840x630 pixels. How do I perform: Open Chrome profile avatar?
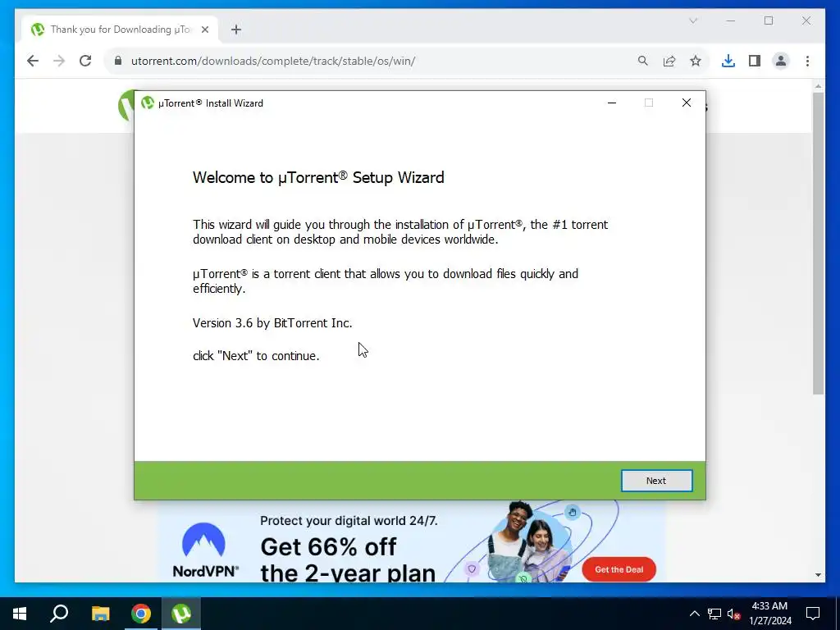pyautogui.click(x=781, y=61)
